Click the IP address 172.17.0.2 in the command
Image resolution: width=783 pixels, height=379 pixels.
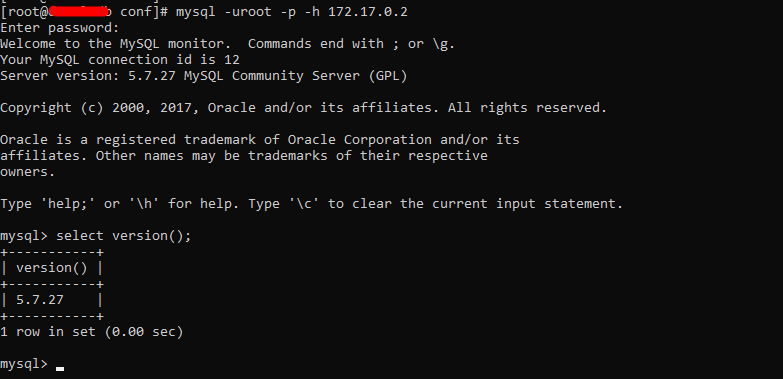368,11
